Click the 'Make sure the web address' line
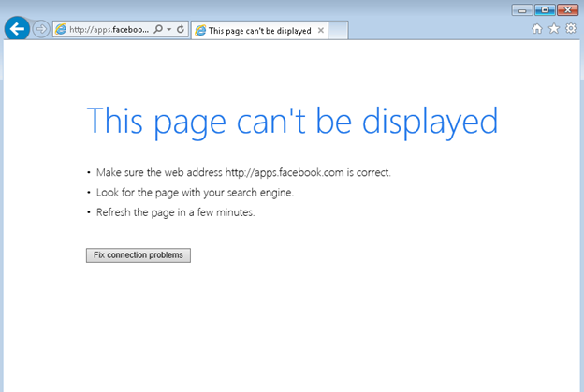The image size is (584, 392). click(x=243, y=173)
